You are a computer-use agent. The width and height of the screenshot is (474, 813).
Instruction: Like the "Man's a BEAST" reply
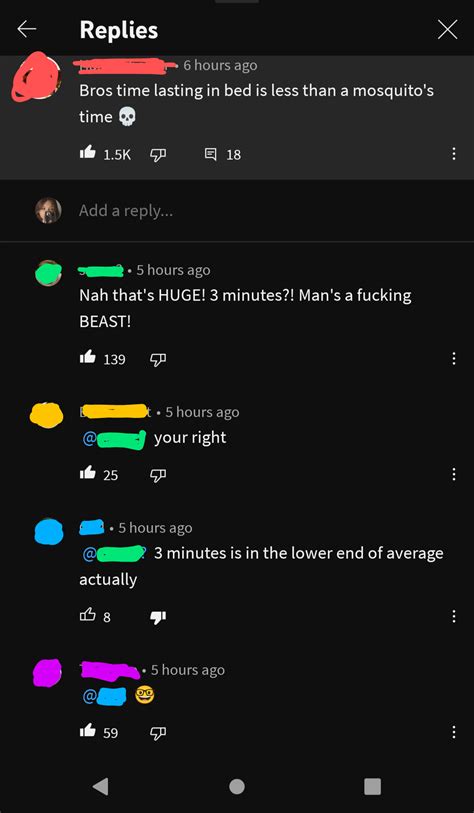tap(88, 358)
